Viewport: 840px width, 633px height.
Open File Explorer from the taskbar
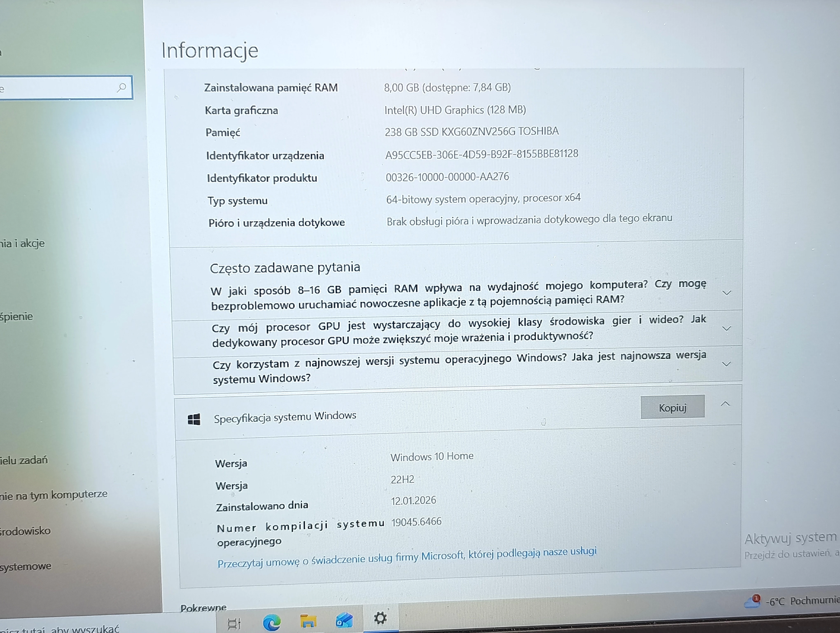click(308, 621)
